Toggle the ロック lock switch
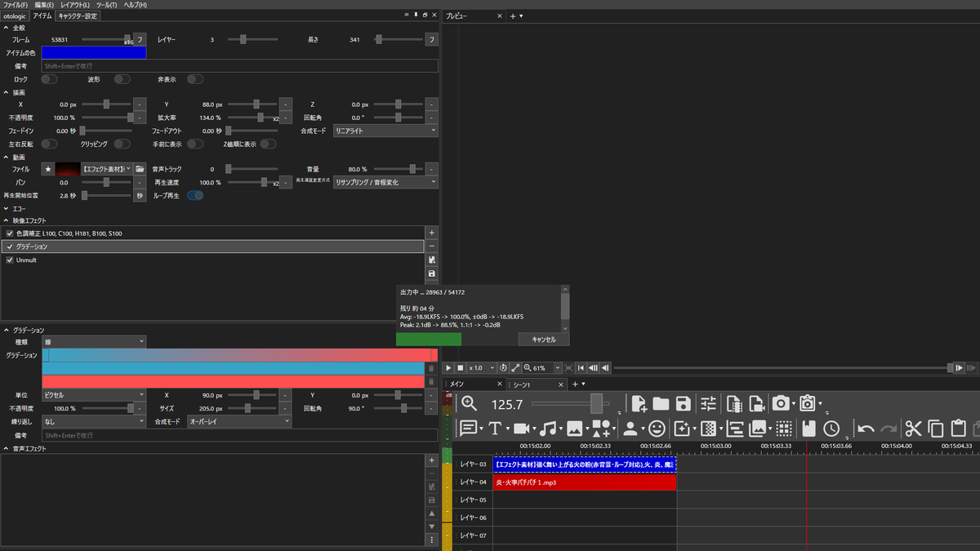 [x=49, y=79]
